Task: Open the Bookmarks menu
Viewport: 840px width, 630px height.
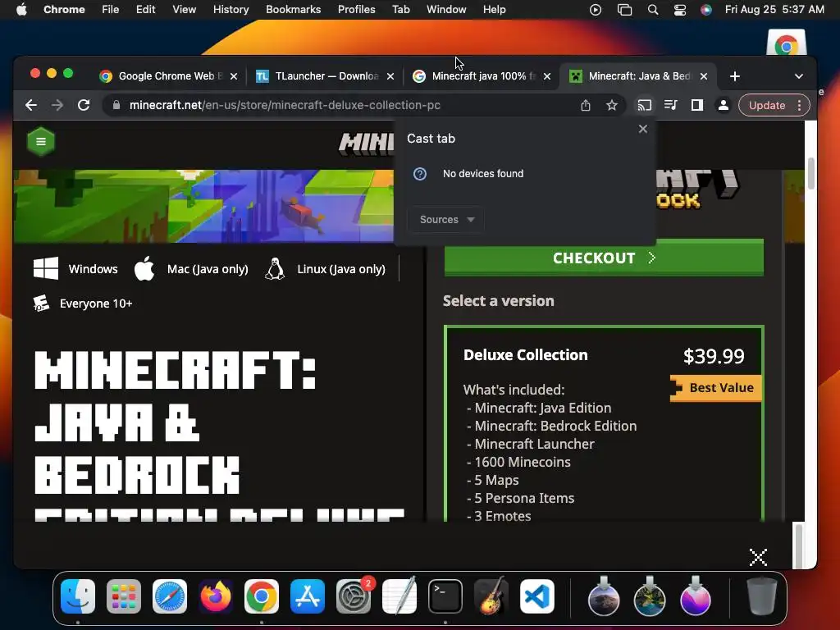Action: 293,10
